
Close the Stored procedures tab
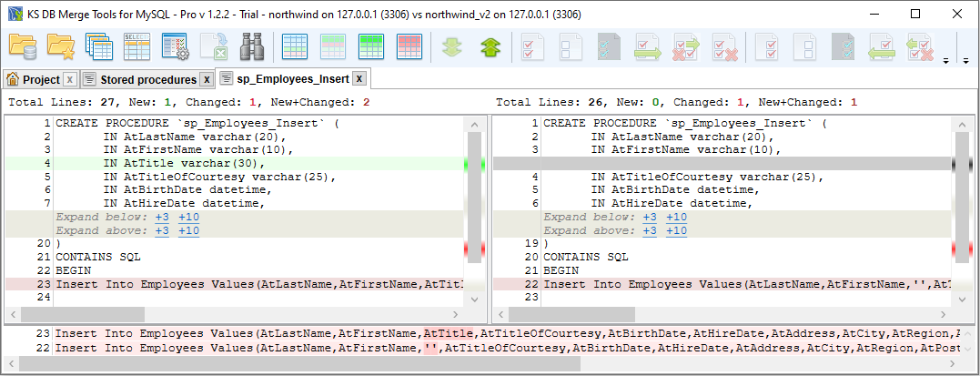tap(207, 79)
